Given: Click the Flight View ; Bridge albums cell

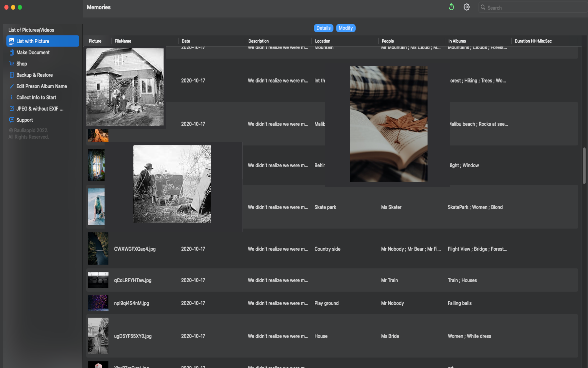Looking at the screenshot, I should point(477,249).
